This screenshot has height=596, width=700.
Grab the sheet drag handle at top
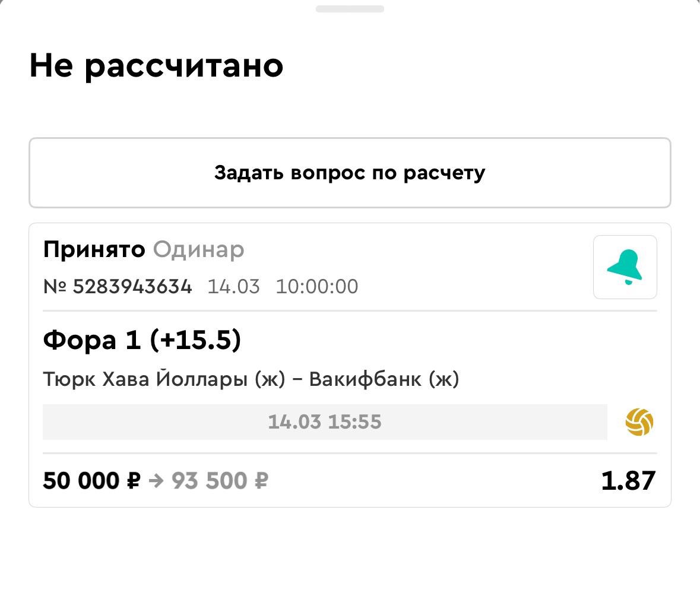coord(350,9)
